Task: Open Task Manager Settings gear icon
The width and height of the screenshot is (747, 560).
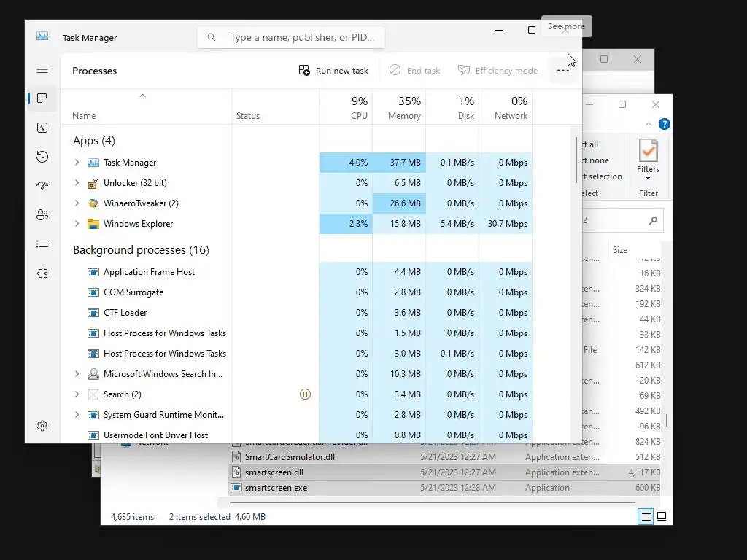Action: pyautogui.click(x=42, y=426)
